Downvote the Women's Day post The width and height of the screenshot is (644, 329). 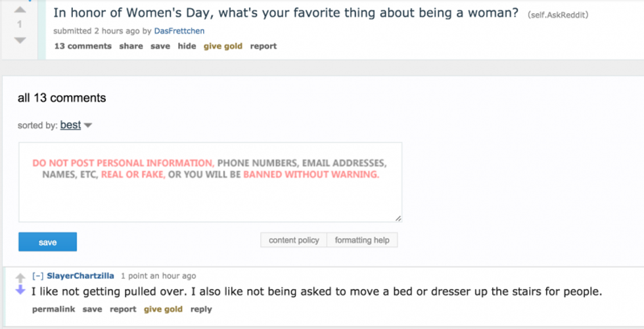(x=20, y=40)
